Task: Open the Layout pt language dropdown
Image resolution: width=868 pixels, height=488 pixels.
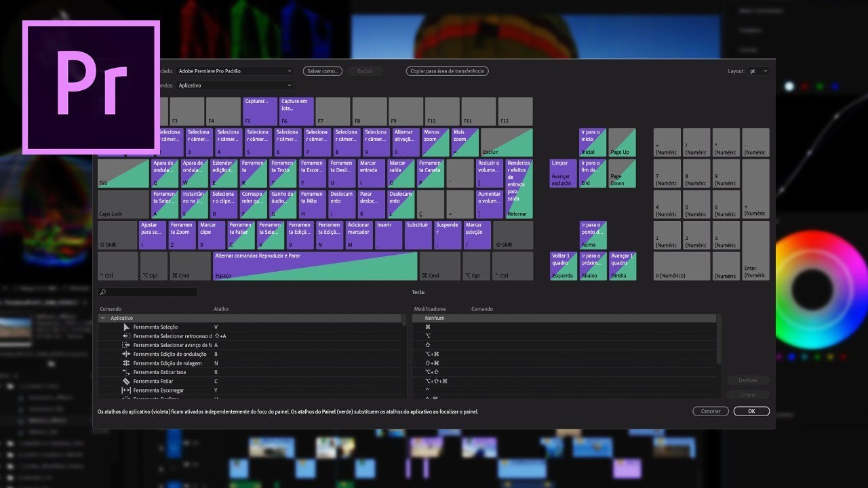Action: (758, 71)
